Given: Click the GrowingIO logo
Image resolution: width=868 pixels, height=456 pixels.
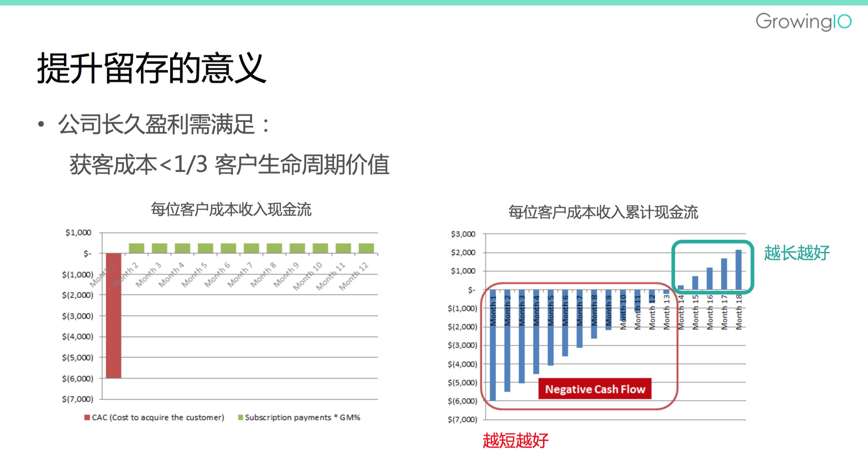Looking at the screenshot, I should pyautogui.click(x=803, y=22).
